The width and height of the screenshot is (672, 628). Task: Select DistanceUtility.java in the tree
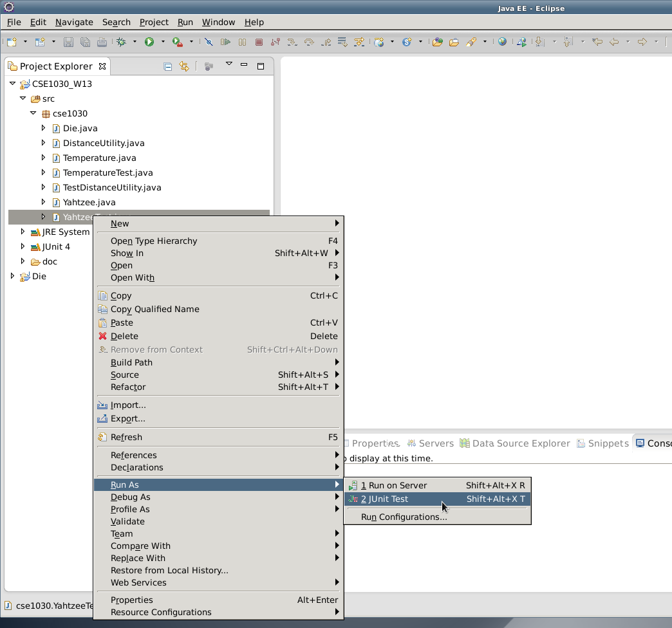(104, 143)
